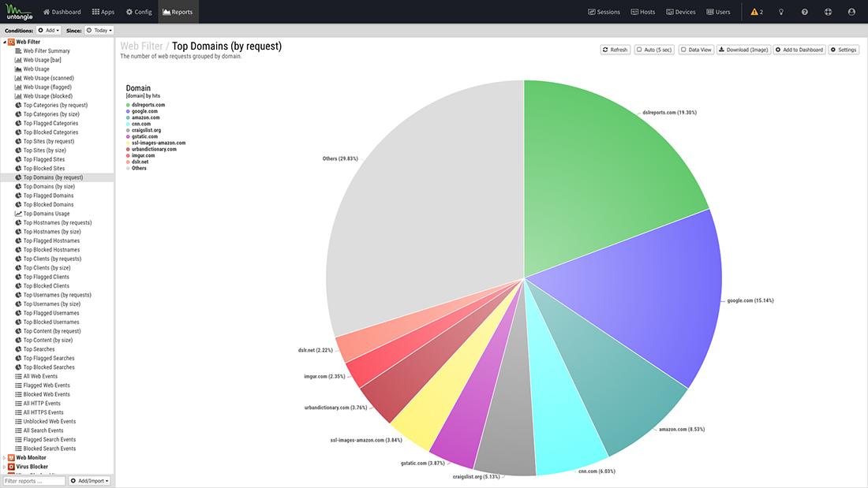Click line chart icon beside Top Domains Usage
The image size is (868, 488).
[18, 214]
